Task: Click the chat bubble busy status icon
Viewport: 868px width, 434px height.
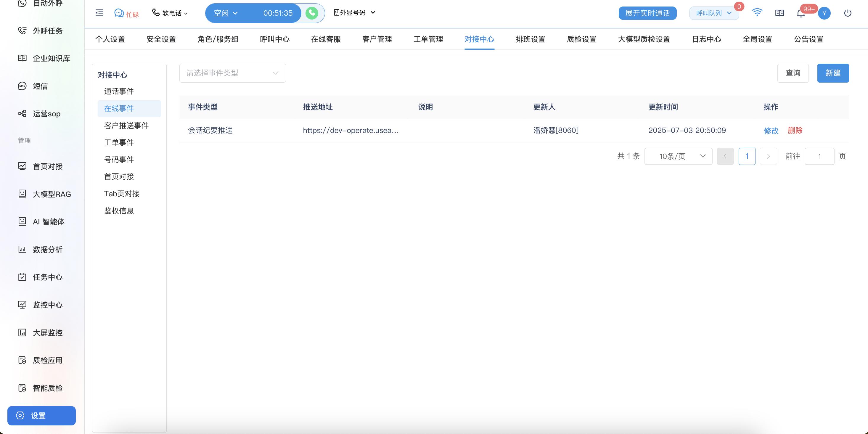Action: click(119, 13)
